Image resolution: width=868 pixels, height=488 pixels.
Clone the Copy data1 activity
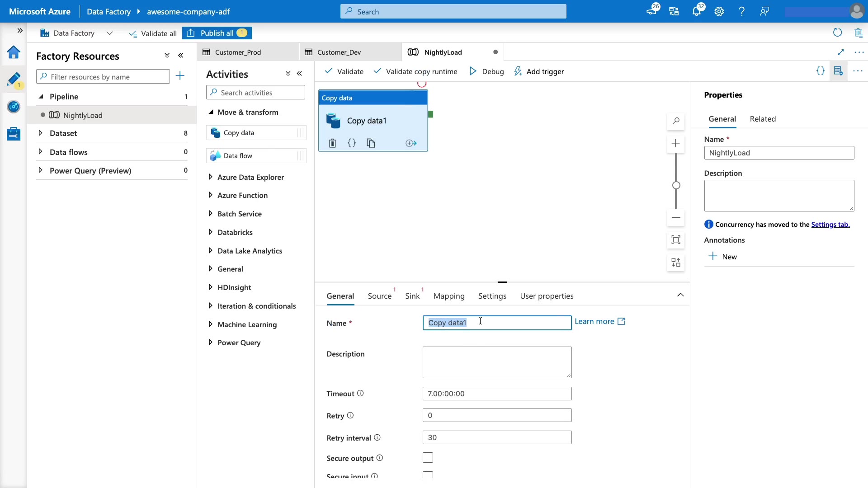click(371, 143)
